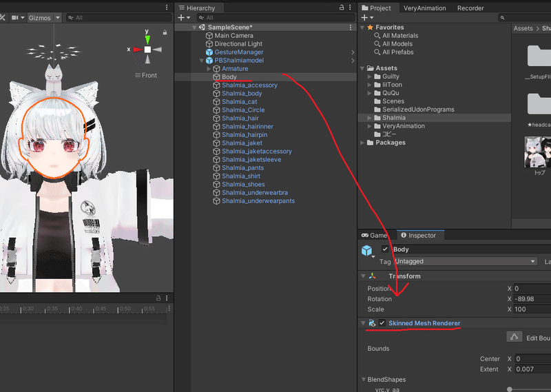Expand the Armature node

coord(209,69)
